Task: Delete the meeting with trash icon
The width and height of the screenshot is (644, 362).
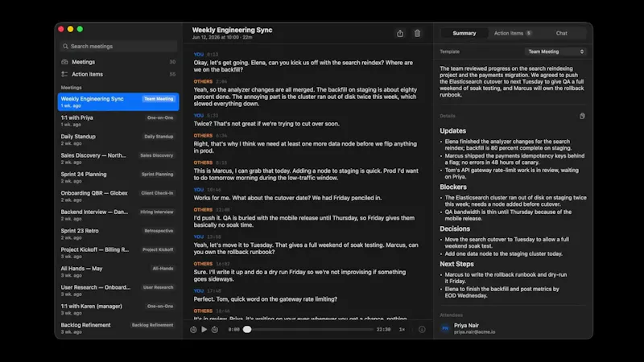Action: pyautogui.click(x=417, y=34)
